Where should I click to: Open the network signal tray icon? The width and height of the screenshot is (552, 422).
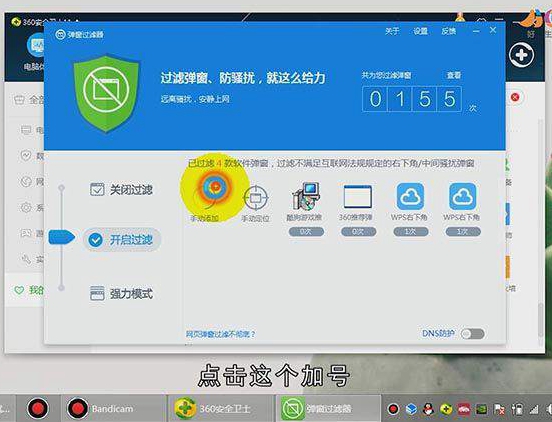[534, 409]
